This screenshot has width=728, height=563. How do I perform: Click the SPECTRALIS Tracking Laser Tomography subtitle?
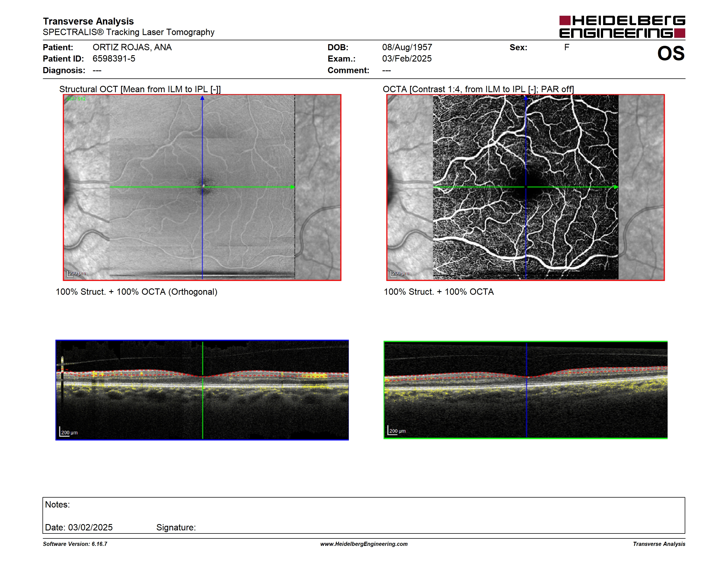[128, 32]
